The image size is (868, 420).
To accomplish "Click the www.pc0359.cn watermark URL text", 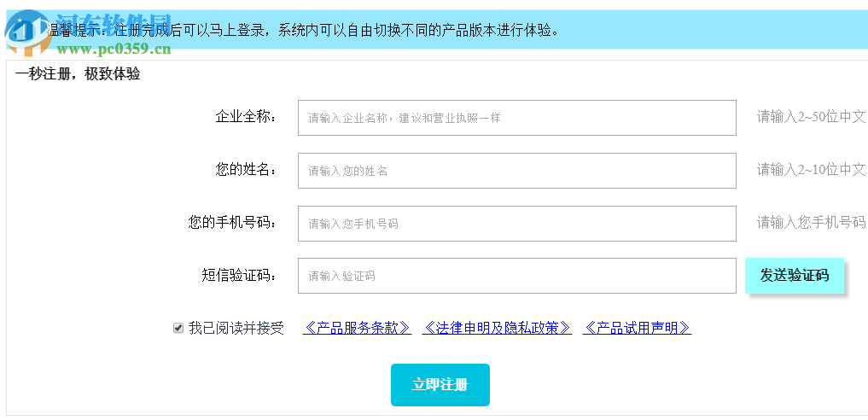I will pos(114,48).
